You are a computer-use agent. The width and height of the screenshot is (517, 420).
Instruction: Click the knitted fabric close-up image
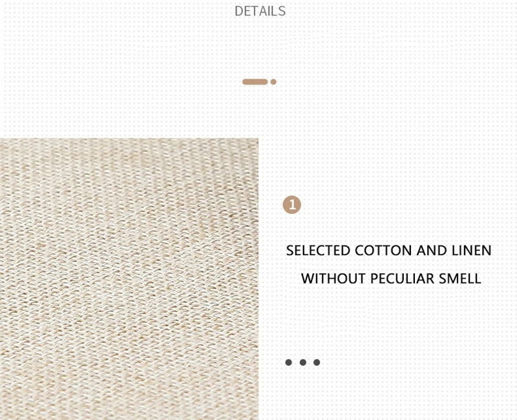[x=129, y=279]
